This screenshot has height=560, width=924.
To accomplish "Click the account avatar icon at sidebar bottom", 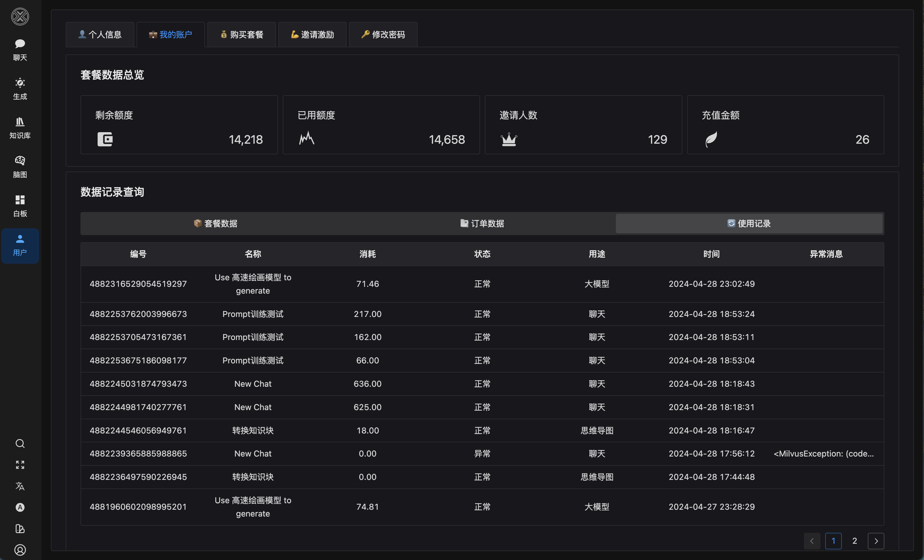I will coord(20,550).
